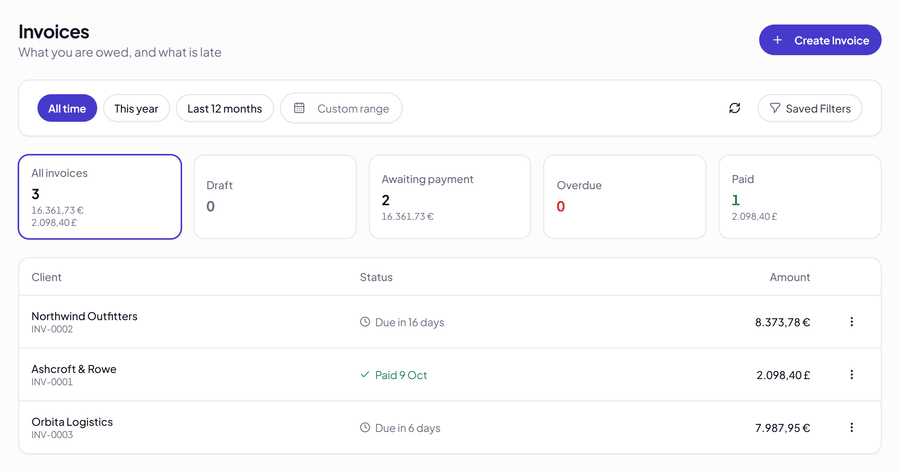The image size is (900, 471).
Task: Select the This year filter
Action: [136, 108]
